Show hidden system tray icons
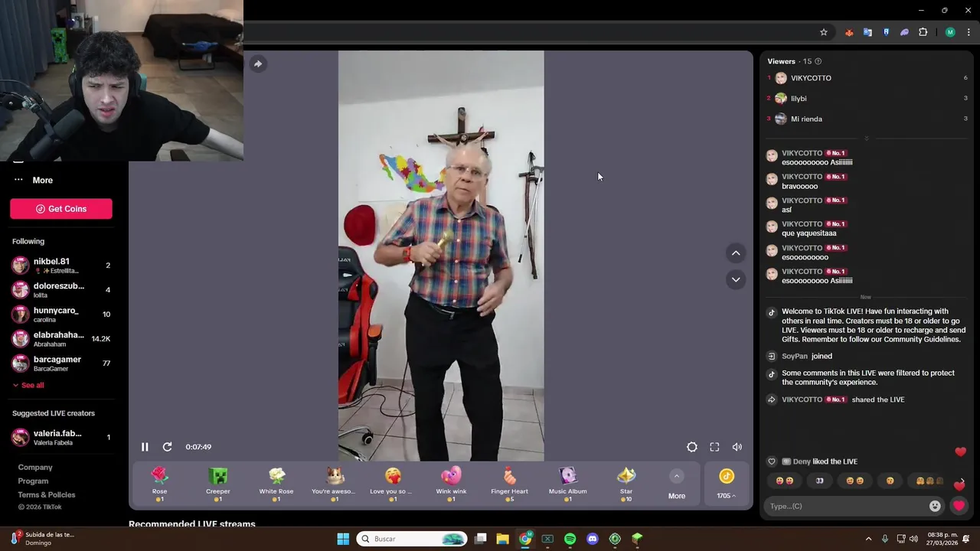This screenshot has width=980, height=551. [x=868, y=539]
